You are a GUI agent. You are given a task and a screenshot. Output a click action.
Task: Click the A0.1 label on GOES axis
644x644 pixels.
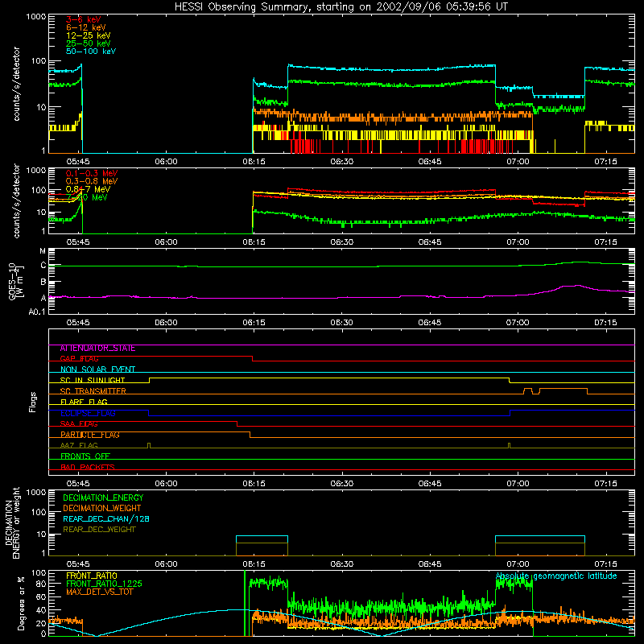tap(37, 312)
